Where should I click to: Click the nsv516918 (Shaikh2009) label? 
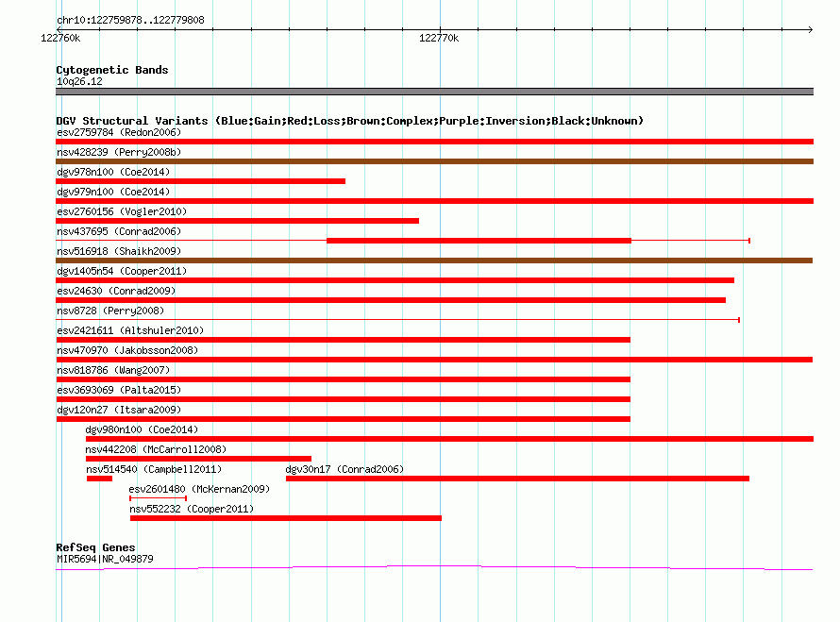coord(119,251)
